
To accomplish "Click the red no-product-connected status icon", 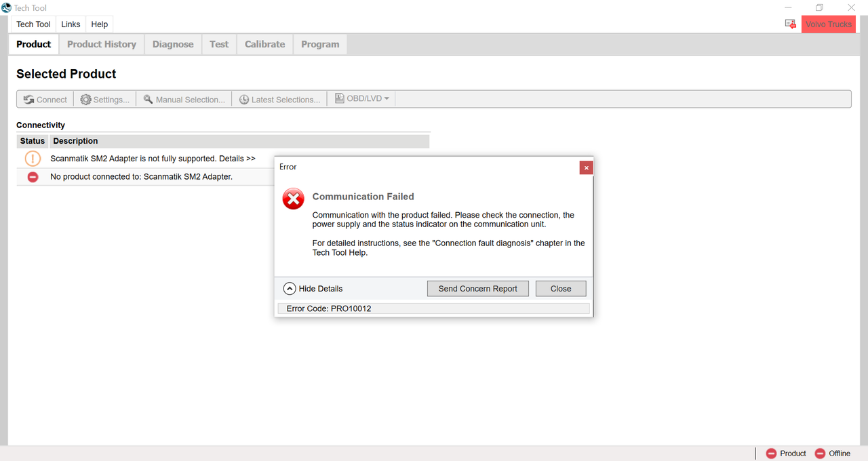I will pos(33,177).
